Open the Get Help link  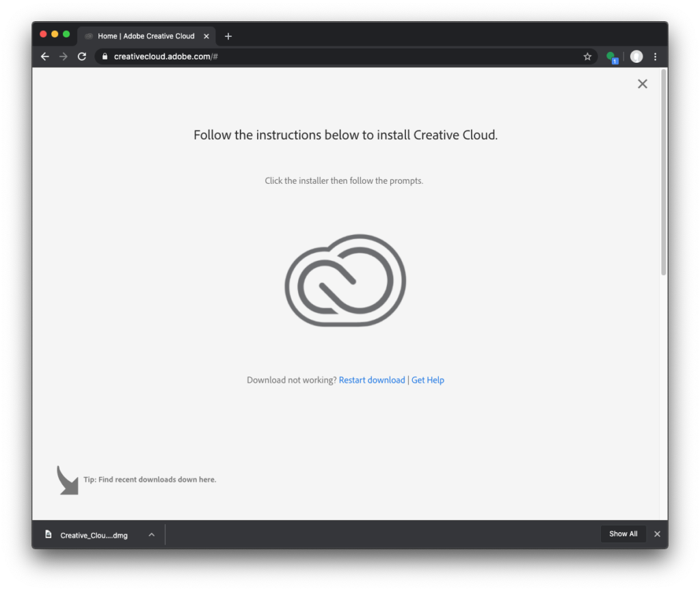tap(428, 380)
